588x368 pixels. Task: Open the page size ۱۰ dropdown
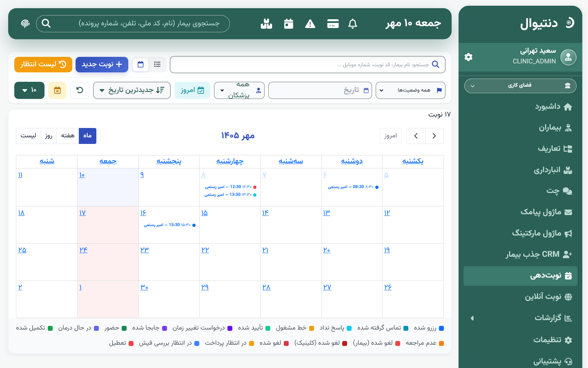pos(29,90)
